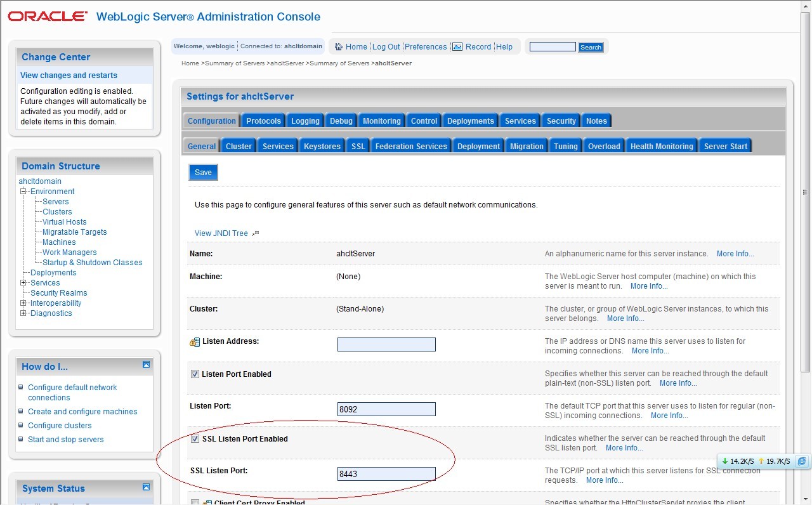Click More Info for the Name field
This screenshot has width=812, height=505.
735,254
